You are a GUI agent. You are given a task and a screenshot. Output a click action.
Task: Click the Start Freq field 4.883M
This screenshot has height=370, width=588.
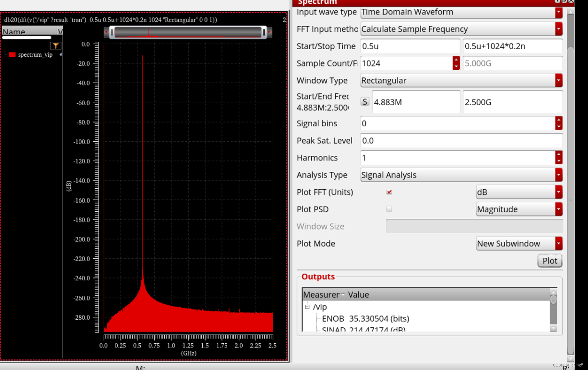(416, 102)
